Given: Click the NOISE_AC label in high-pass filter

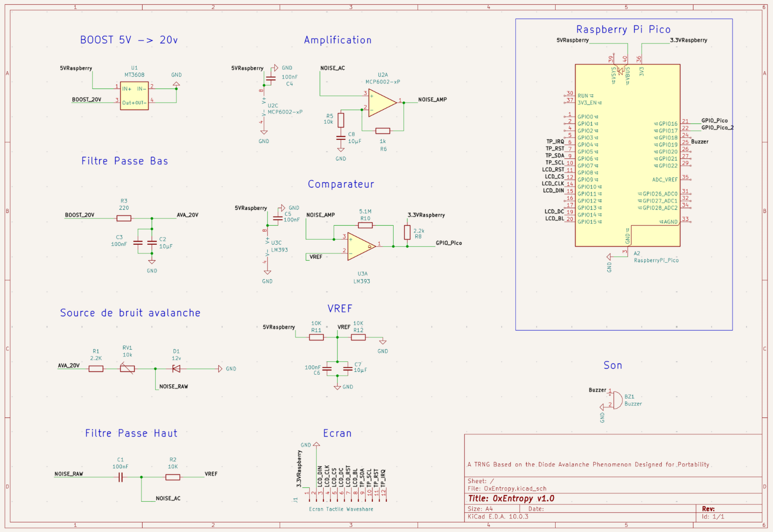Looking at the screenshot, I should tap(168, 498).
